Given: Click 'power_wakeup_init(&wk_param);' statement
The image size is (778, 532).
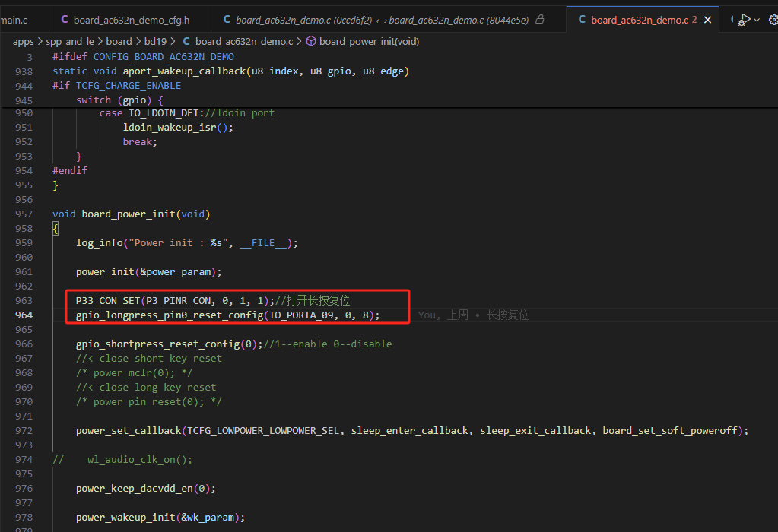Looking at the screenshot, I should click(160, 517).
